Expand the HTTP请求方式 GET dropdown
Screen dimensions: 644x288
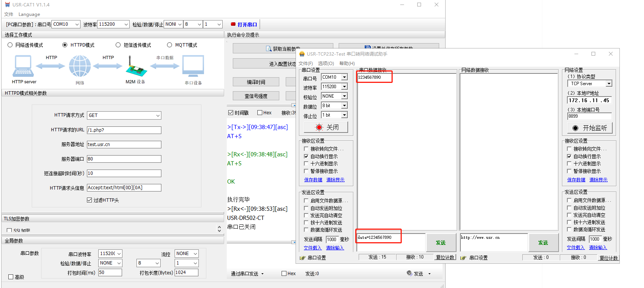tap(158, 115)
